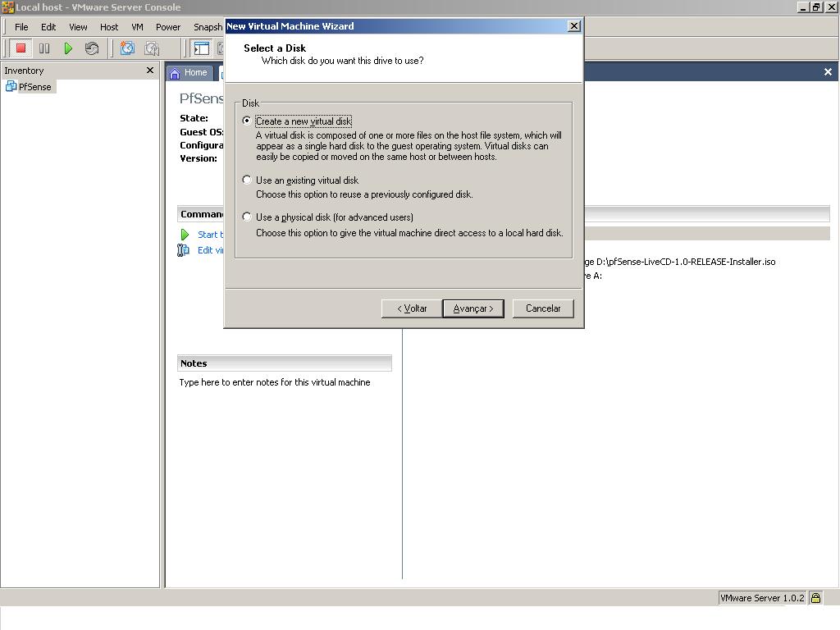Click the Select a Disk heading
Viewport: 840px width, 630px height.
click(x=275, y=48)
